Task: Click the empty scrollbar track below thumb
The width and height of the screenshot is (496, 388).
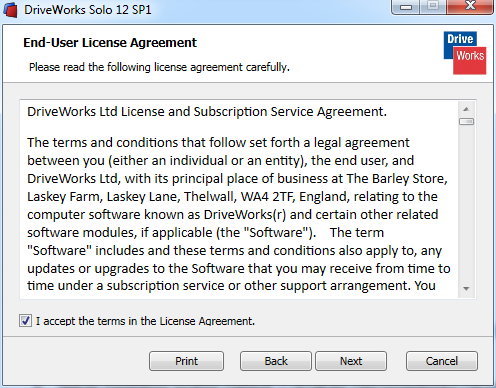Action: (466, 203)
